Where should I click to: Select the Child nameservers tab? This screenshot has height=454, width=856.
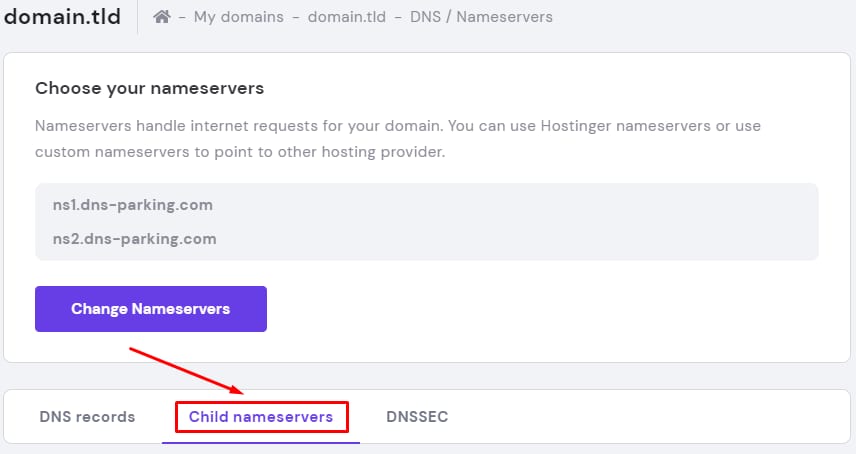pos(261,417)
